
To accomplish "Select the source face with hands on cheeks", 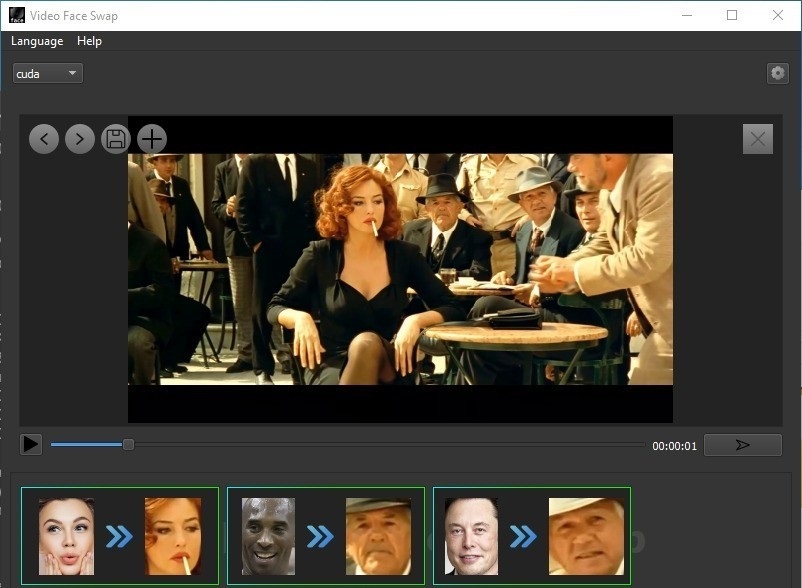I will 66,536.
